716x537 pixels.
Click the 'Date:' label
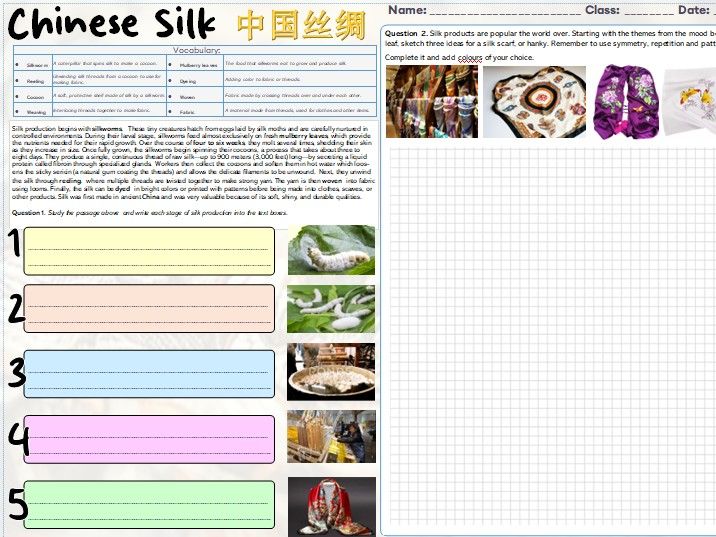tap(694, 10)
